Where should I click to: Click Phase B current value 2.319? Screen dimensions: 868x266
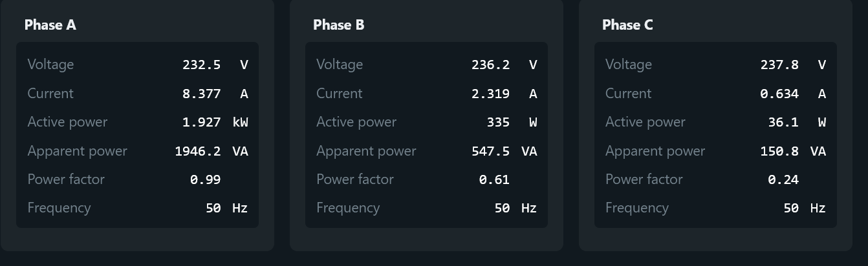point(491,94)
